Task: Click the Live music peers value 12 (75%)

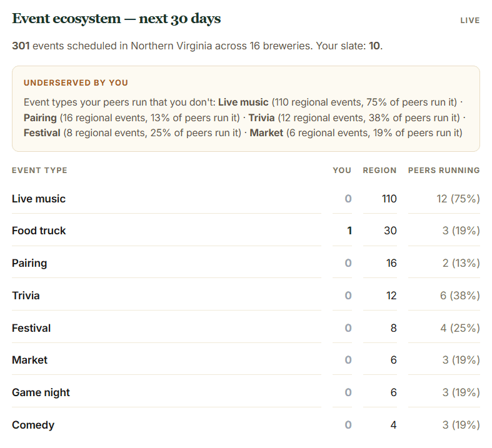Action: 458,199
